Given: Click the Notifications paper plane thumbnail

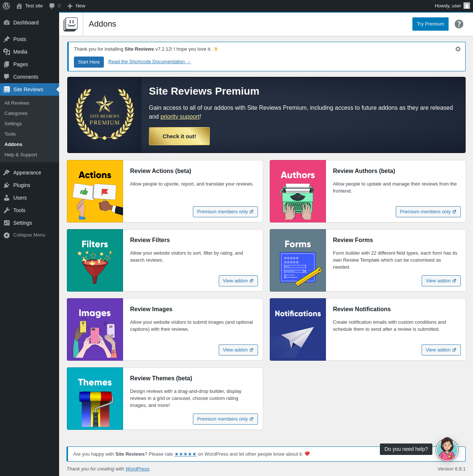Looking at the screenshot, I should click(298, 330).
